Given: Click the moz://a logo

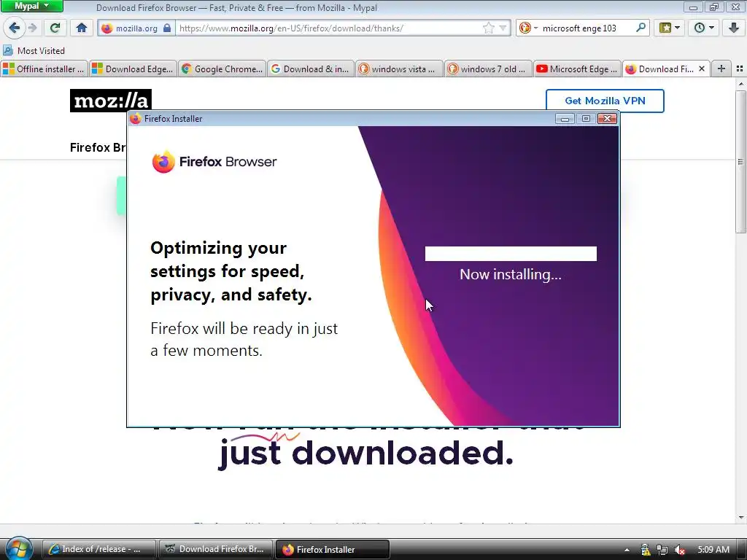Looking at the screenshot, I should click(111, 101).
